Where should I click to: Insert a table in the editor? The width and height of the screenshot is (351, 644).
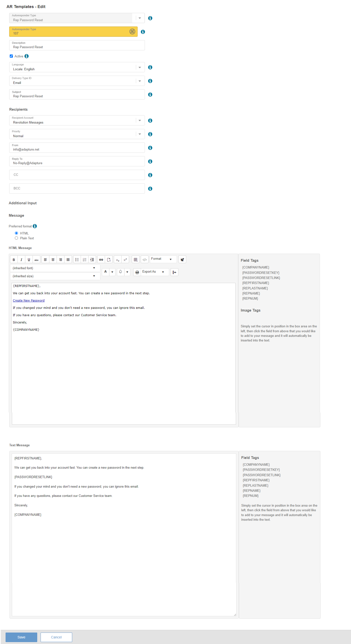pos(136,260)
